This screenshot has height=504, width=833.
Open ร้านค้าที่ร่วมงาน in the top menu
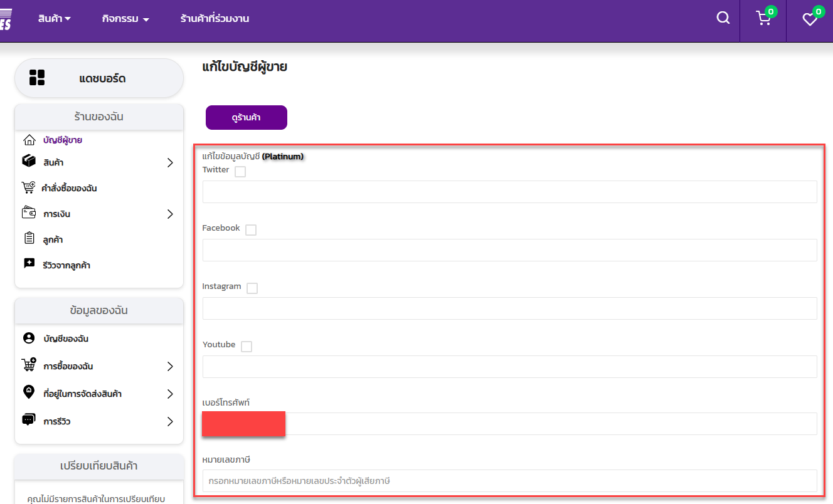coord(215,19)
